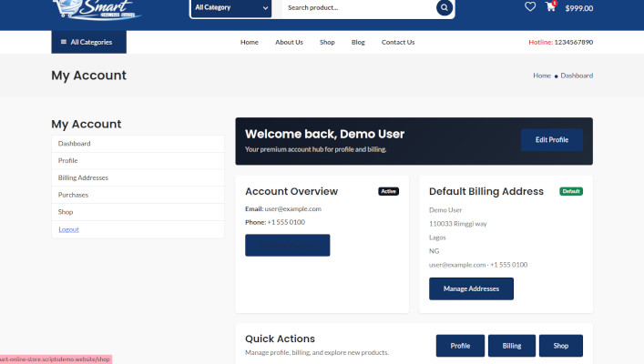
Task: Click the phone +1 555 0100 in Account Overview
Action: (x=286, y=222)
